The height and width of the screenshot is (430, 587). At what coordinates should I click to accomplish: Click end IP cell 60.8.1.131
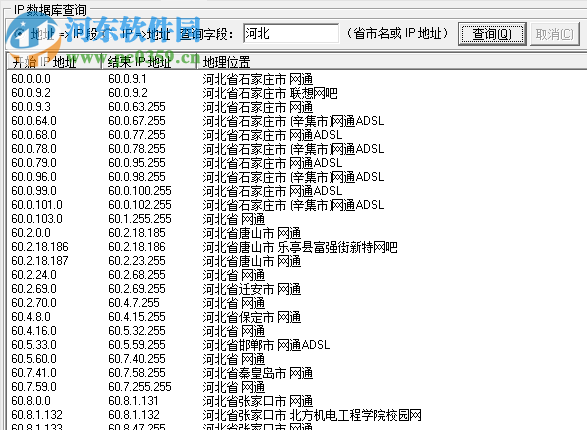pos(133,401)
